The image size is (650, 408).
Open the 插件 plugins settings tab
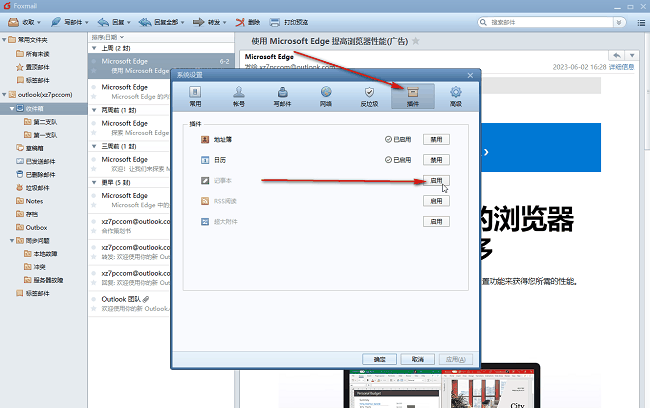tap(413, 96)
